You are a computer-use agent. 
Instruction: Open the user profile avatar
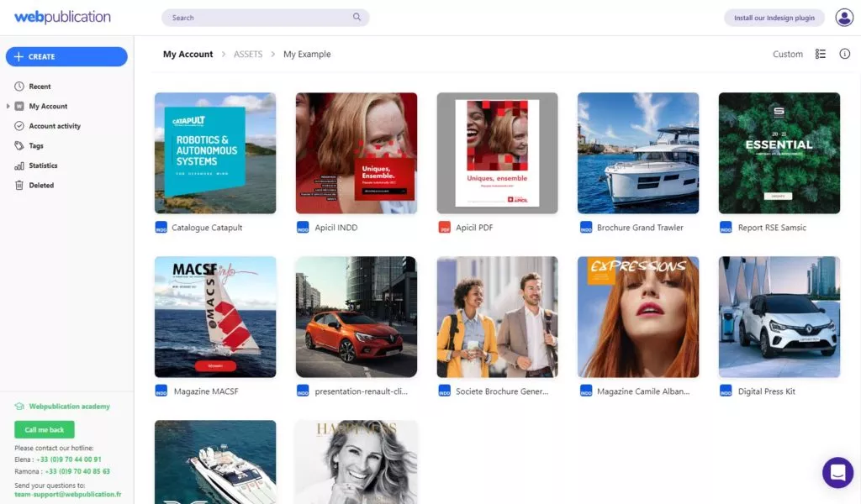[x=844, y=18]
